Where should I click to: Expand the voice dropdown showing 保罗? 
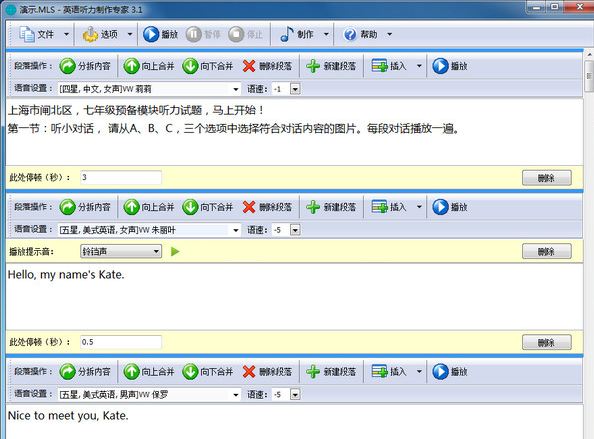(x=236, y=395)
